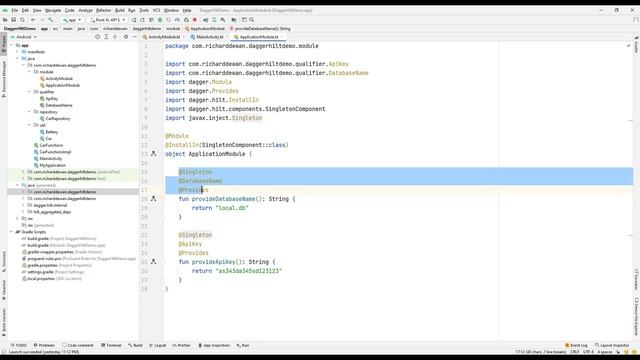Collapse the module folder in tree

[x=29, y=72]
